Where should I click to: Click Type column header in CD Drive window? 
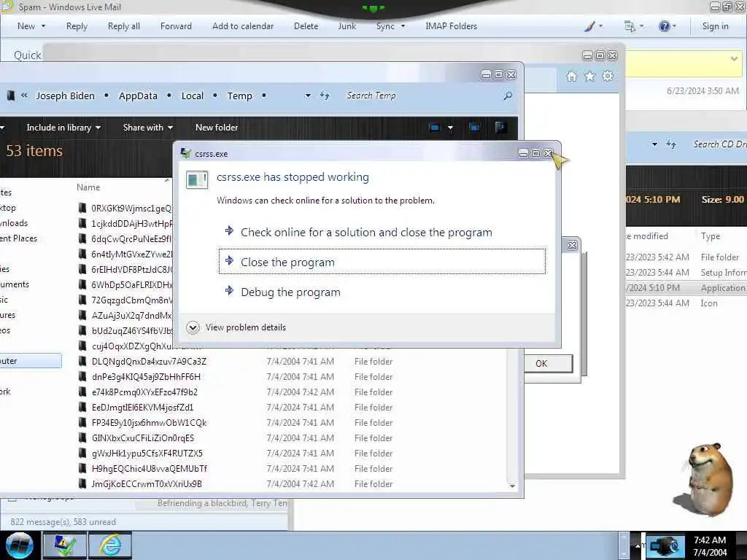pos(711,236)
